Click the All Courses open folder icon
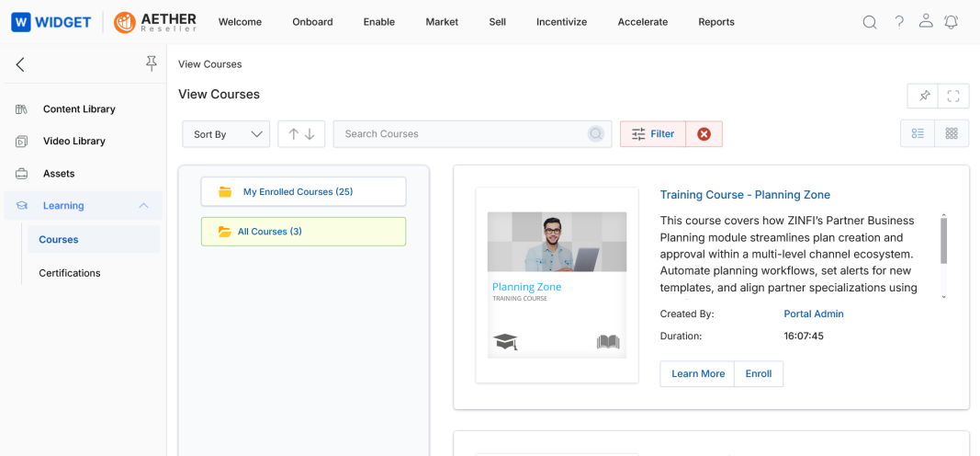 225,232
